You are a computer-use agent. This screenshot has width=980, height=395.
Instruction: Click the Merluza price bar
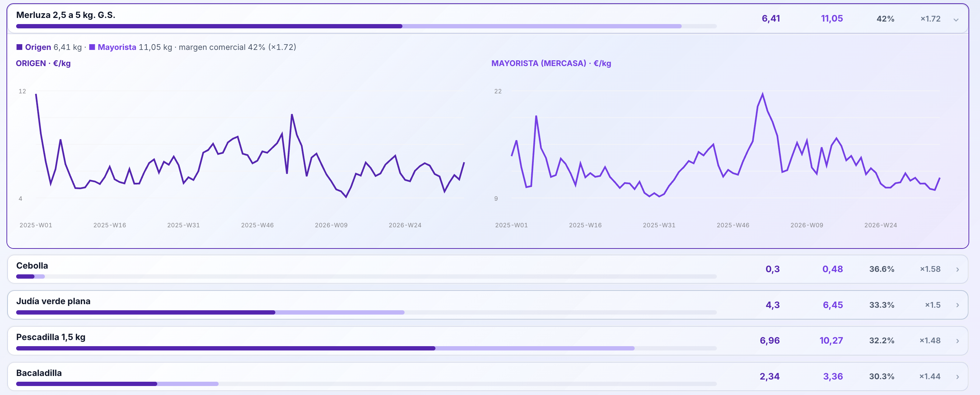coord(367,26)
